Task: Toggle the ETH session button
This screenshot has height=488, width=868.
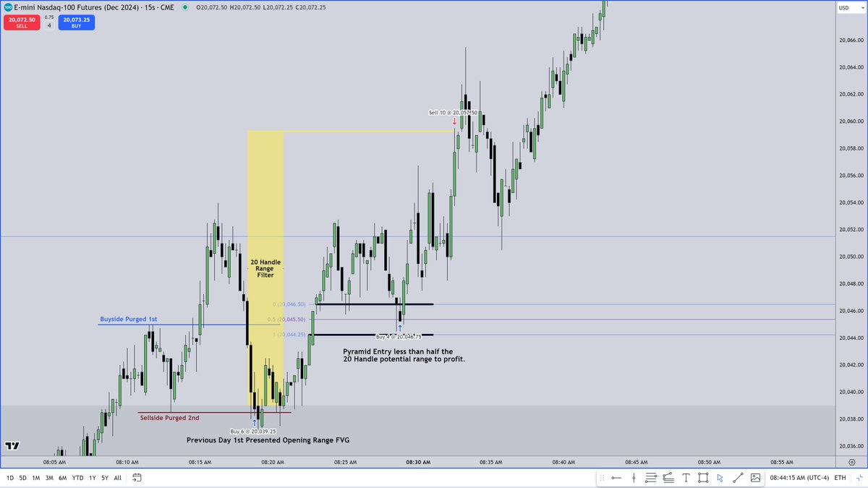Action: [840, 478]
